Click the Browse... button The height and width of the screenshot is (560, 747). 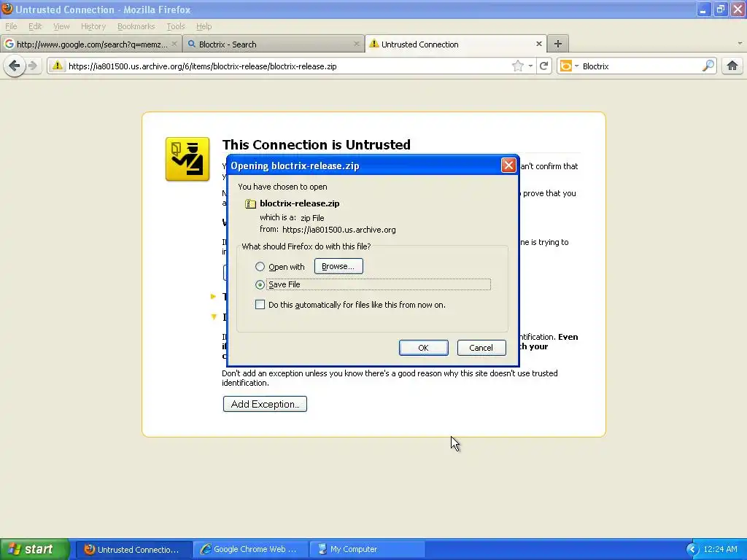click(x=338, y=266)
